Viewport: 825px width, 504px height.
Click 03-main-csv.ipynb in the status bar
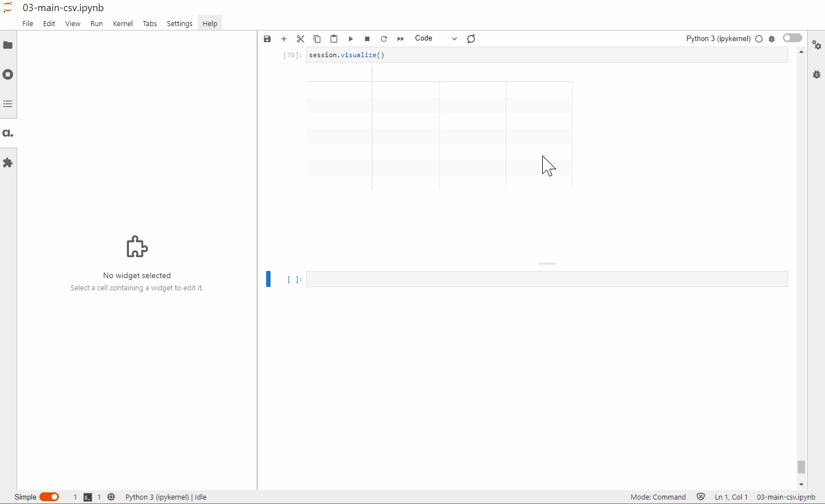(x=786, y=497)
